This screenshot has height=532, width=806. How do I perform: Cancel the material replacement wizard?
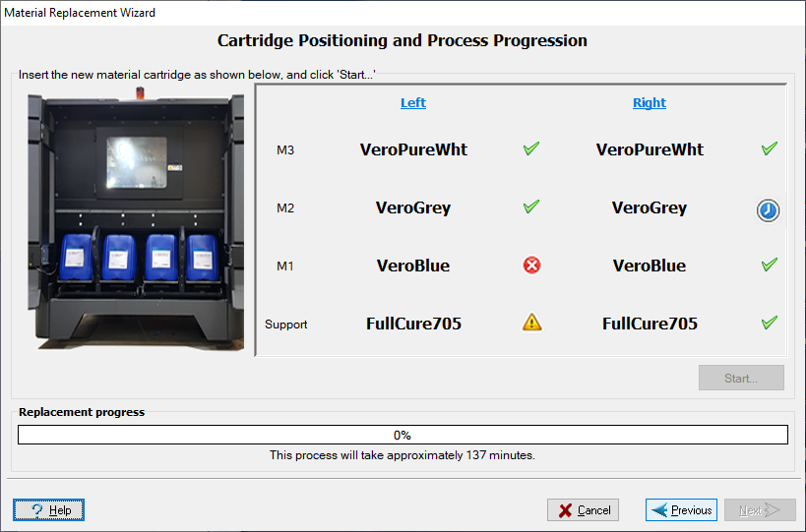pyautogui.click(x=584, y=510)
